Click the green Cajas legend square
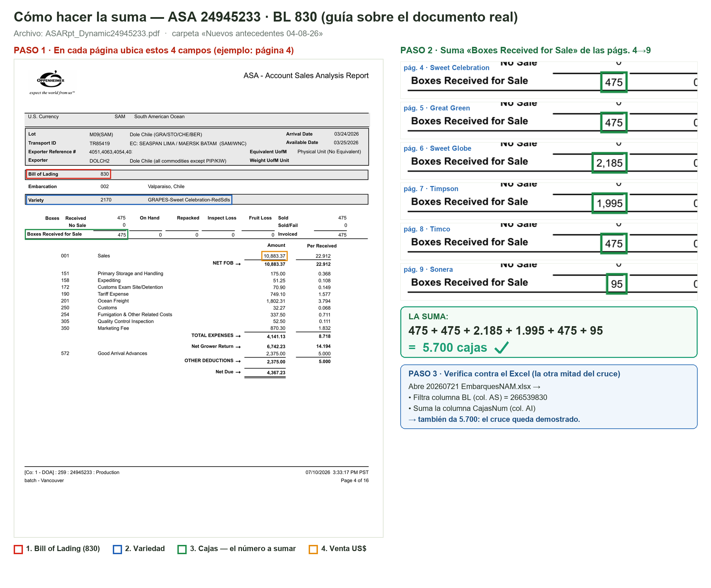Screen dimensions: 711x588 (x=182, y=549)
